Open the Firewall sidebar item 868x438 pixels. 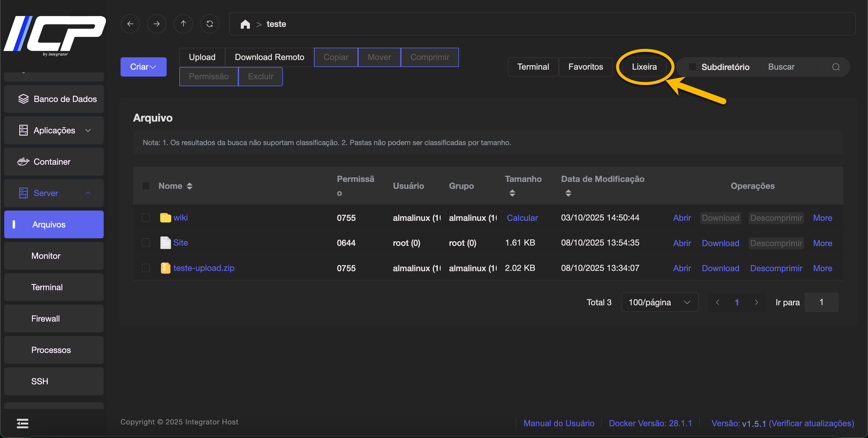(x=46, y=318)
